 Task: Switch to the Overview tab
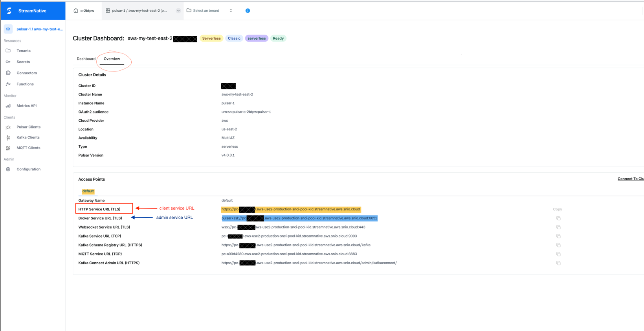point(112,59)
